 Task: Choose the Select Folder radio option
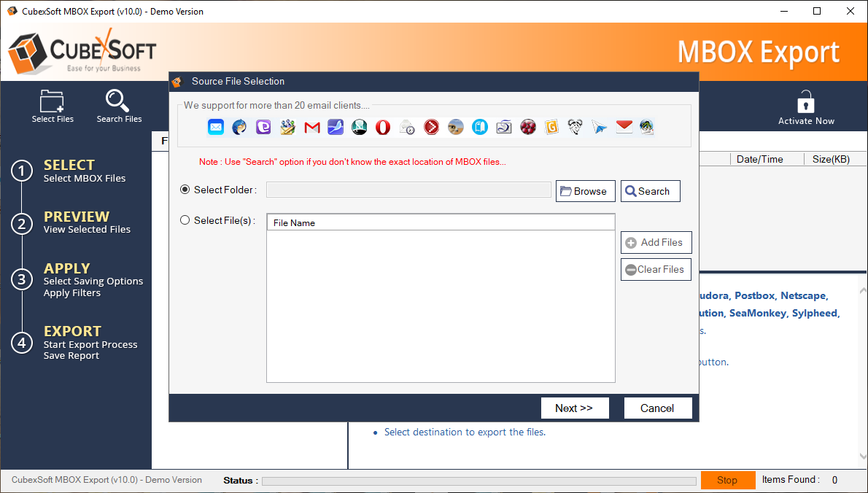tap(185, 190)
